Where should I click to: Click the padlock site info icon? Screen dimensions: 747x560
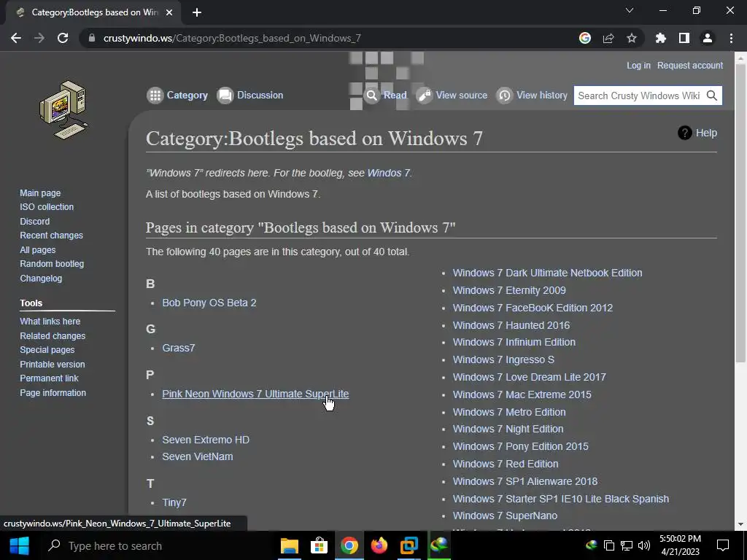pos(92,38)
